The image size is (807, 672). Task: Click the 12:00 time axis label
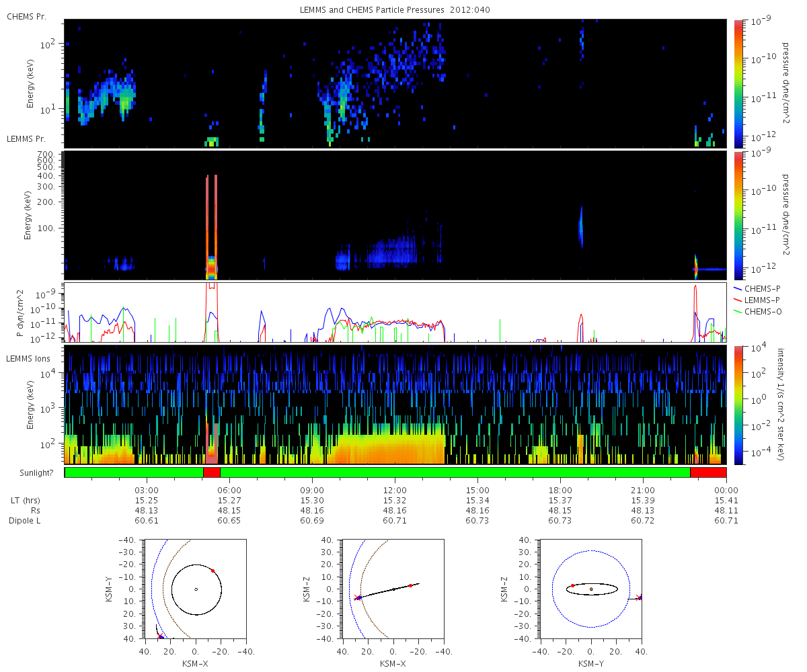pyautogui.click(x=395, y=490)
